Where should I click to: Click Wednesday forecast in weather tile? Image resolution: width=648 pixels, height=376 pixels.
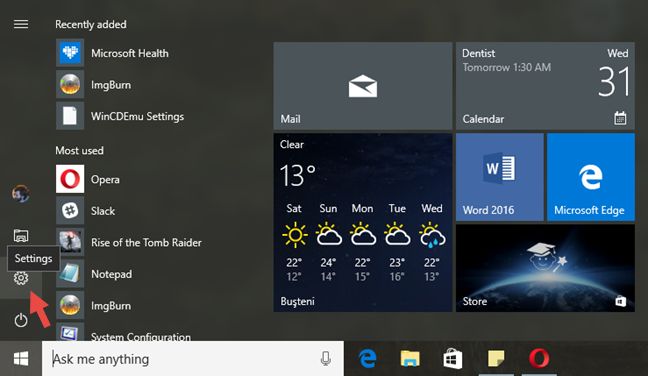point(431,243)
